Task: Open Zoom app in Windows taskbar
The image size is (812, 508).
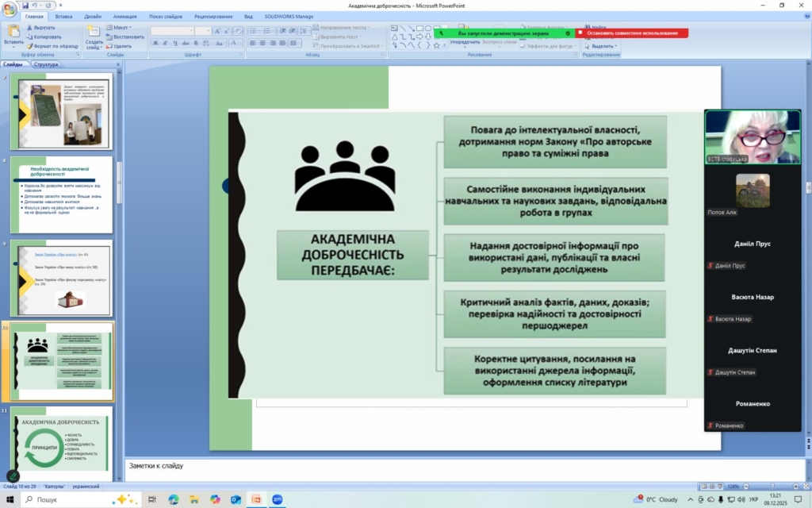Action: coord(278,499)
